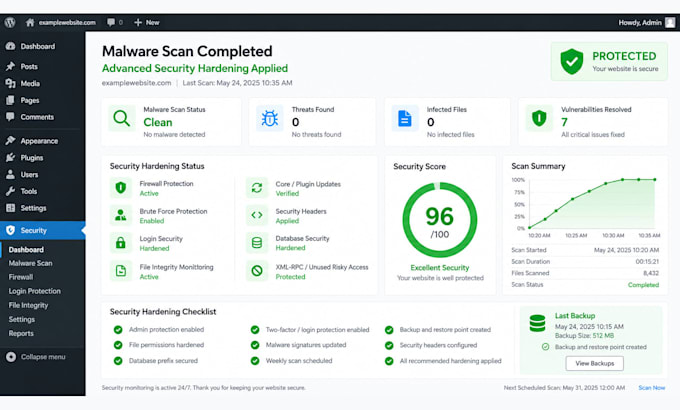
Task: Click the Login Security padlock icon
Action: click(x=121, y=243)
